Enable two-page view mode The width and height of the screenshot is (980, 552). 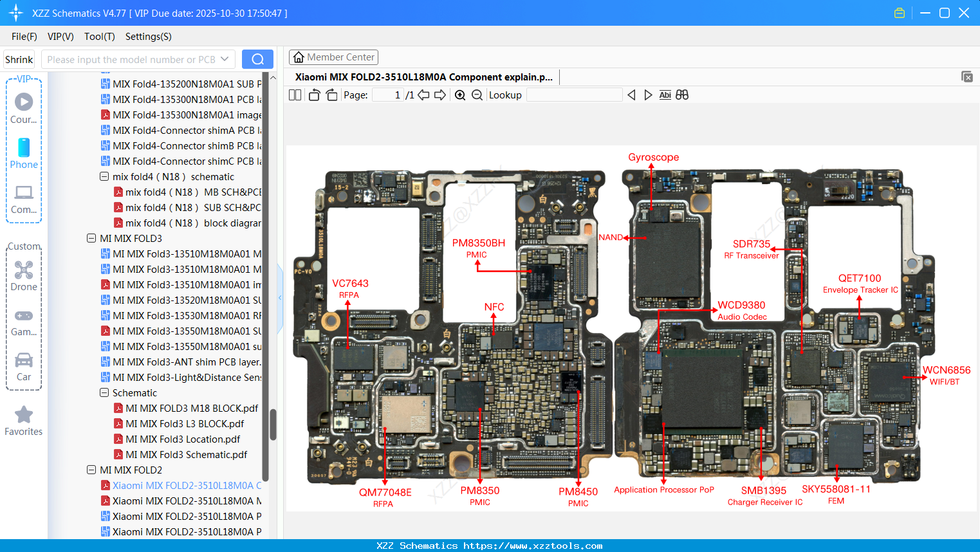click(x=294, y=95)
